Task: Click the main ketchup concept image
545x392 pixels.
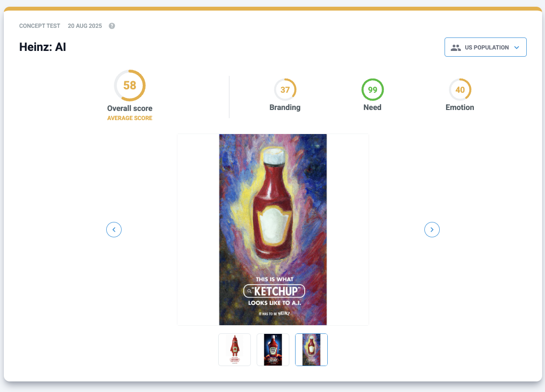Action: [x=273, y=230]
